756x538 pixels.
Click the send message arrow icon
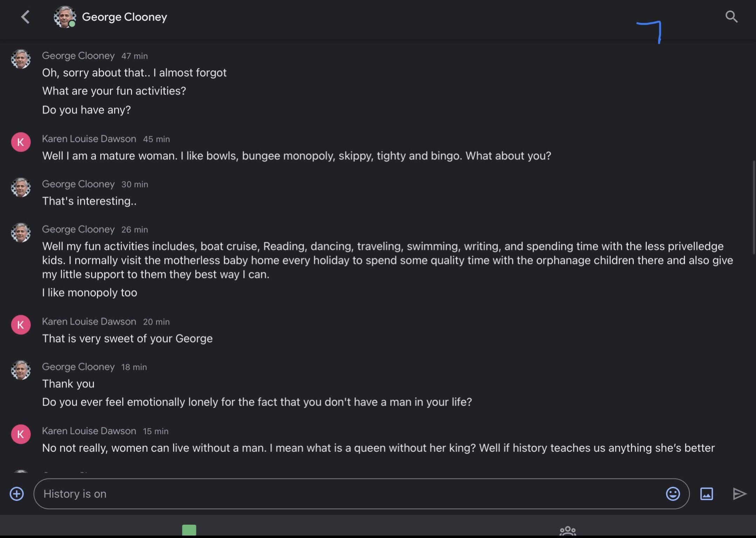coord(739,494)
